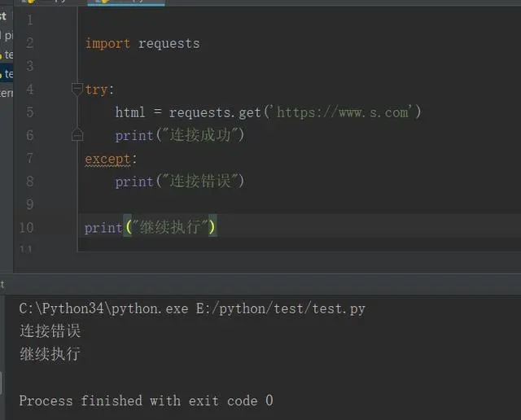Image resolution: width=521 pixels, height=420 pixels.
Task: Click line number 9 in the gutter
Action: [x=30, y=204]
